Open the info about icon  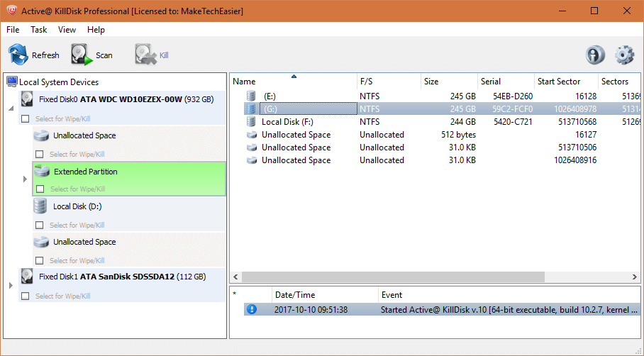point(595,55)
